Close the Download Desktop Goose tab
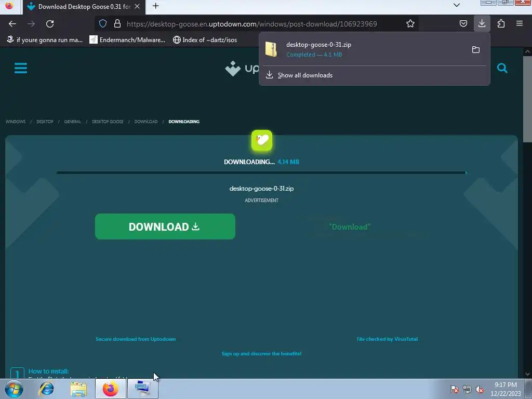The height and width of the screenshot is (399, 532). point(137,6)
